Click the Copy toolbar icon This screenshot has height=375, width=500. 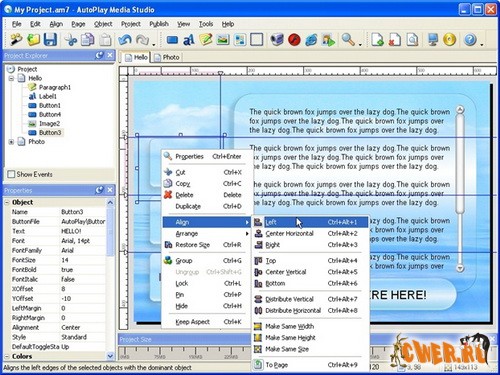point(88,40)
